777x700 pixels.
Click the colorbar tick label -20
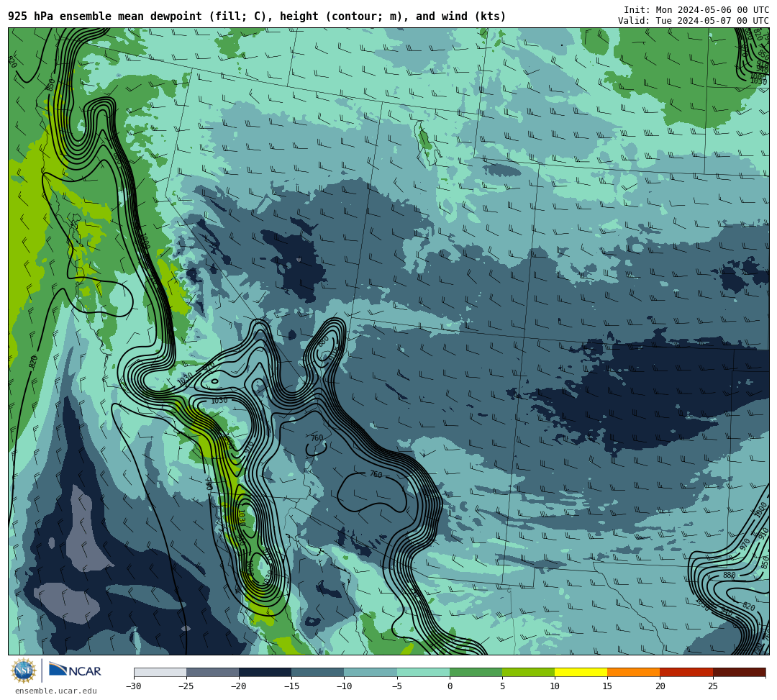pos(239,686)
